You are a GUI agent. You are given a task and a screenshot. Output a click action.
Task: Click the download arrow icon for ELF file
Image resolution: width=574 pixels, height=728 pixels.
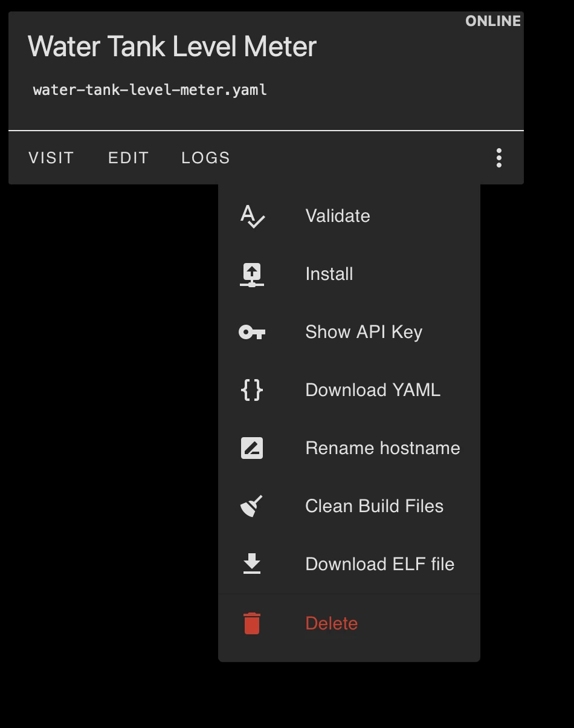[x=253, y=564]
